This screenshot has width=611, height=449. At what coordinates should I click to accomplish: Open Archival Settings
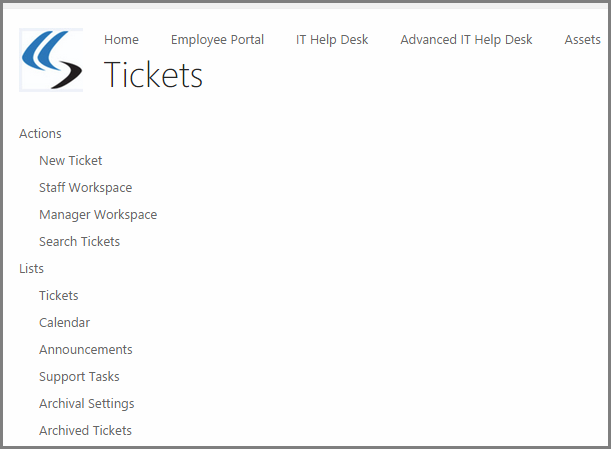pyautogui.click(x=86, y=404)
